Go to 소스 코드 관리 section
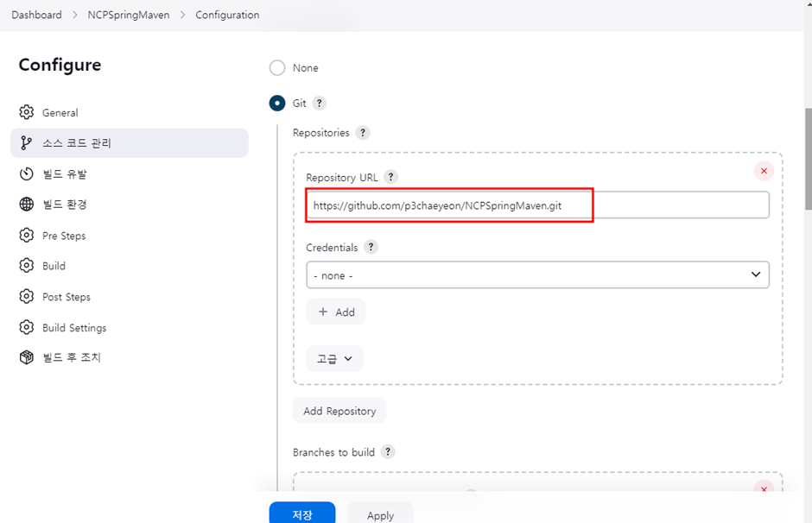The width and height of the screenshot is (812, 523). point(130,142)
